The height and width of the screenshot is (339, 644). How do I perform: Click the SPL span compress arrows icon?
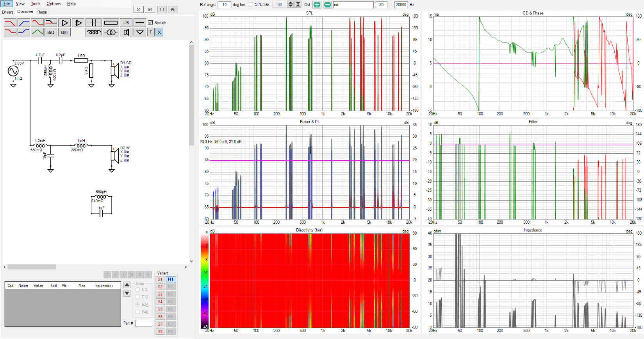pyautogui.click(x=298, y=4)
